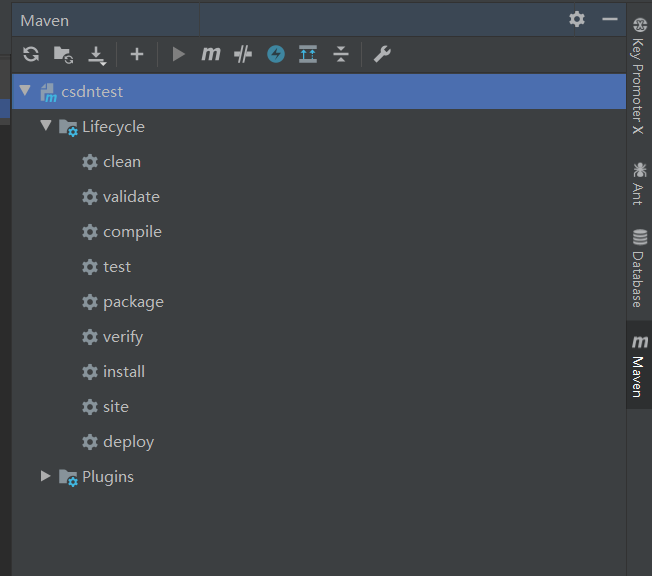This screenshot has width=652, height=576.
Task: Select the verify lifecycle goal
Action: pos(123,337)
